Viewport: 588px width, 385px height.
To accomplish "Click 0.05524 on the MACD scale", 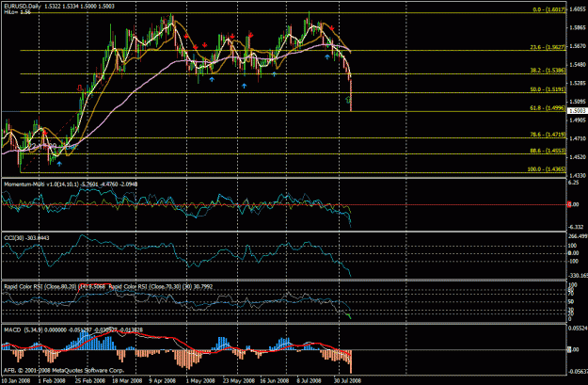I will click(x=578, y=328).
